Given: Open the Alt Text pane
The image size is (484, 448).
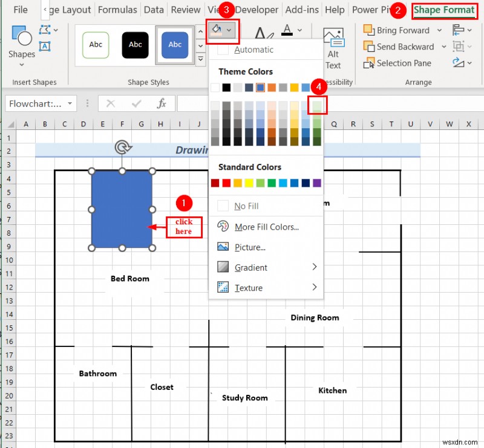Looking at the screenshot, I should [333, 47].
